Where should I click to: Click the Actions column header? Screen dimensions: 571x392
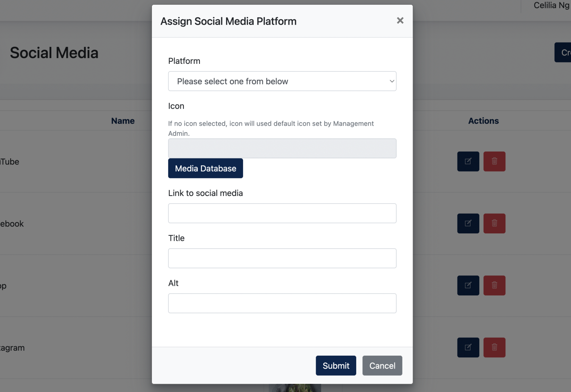point(483,121)
